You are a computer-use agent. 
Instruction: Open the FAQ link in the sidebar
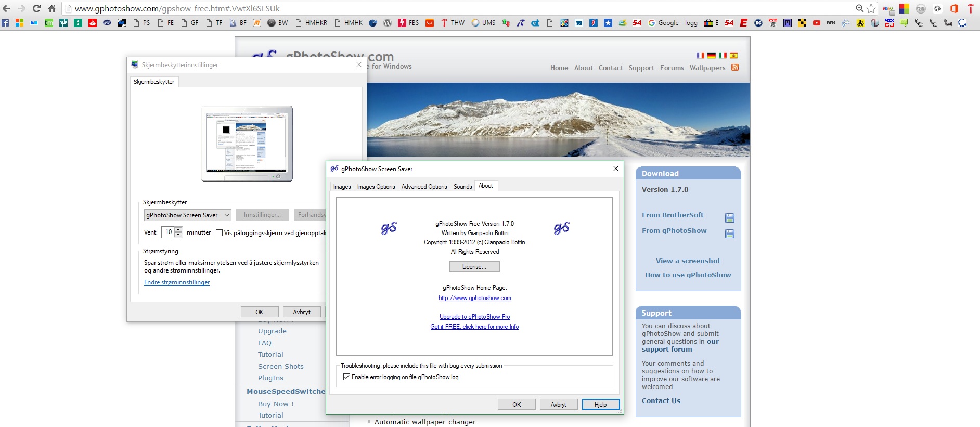265,343
